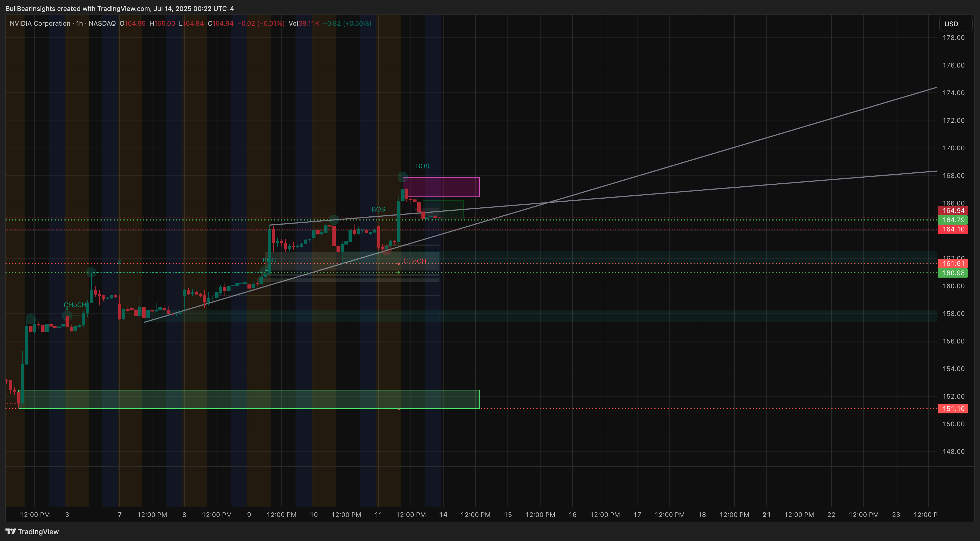Click the red CHoCH label
Viewport: 980px width, 541px height.
pyautogui.click(x=415, y=261)
